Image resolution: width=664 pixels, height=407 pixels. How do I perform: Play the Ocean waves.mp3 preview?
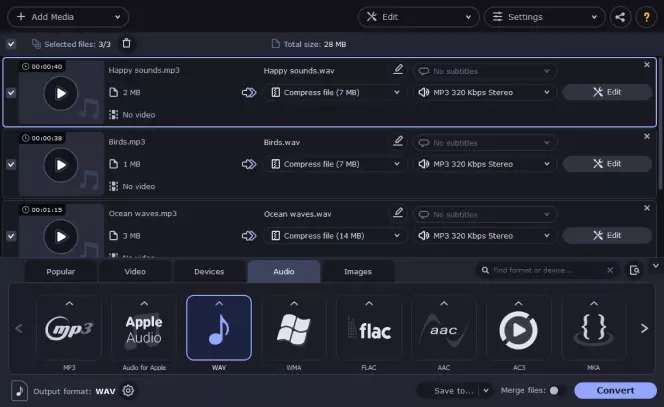61,236
